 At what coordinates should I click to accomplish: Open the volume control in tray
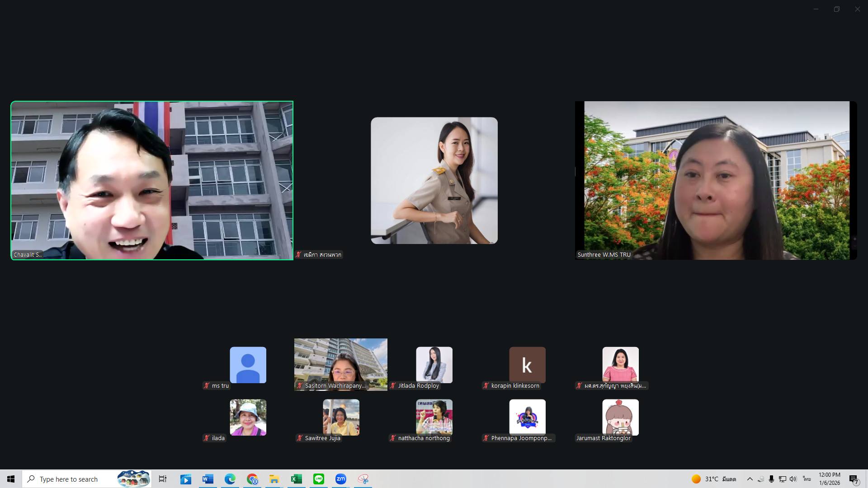[x=793, y=479]
